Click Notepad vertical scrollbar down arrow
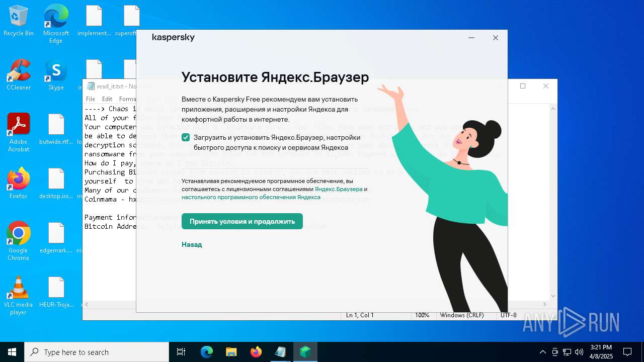Viewport: 644px width, 362px height. [x=553, y=296]
